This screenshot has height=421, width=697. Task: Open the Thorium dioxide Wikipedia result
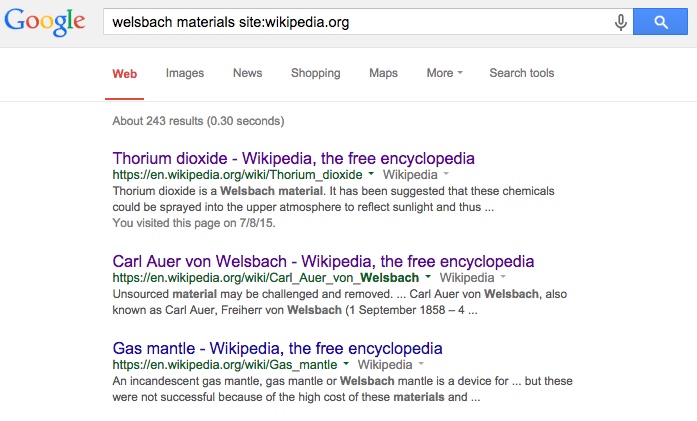(293, 158)
